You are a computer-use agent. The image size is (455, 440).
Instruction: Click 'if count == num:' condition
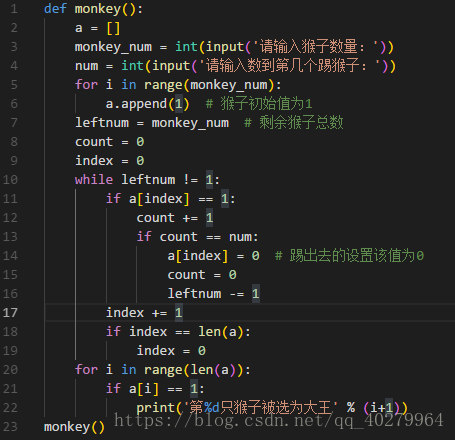coord(198,237)
